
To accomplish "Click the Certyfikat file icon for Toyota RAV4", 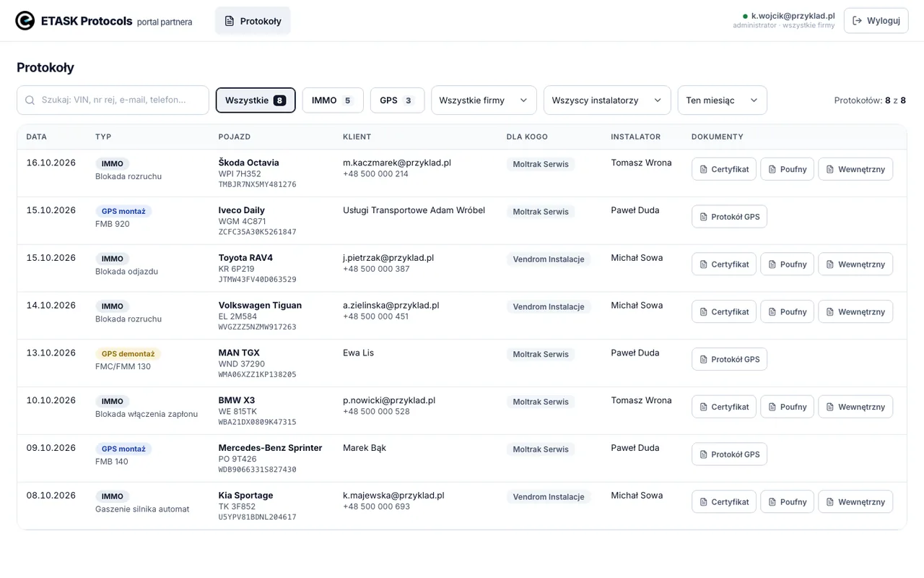I will click(703, 264).
